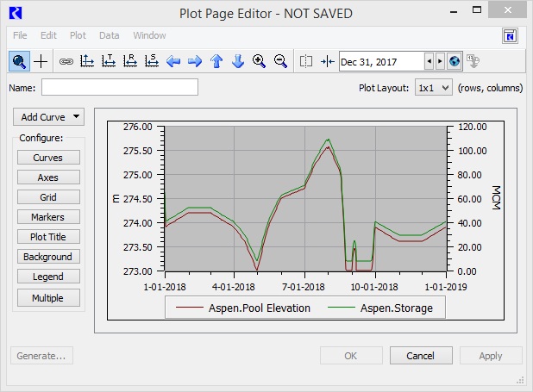Image resolution: width=533 pixels, height=392 pixels.
Task: Click the zoom out minus magnifier
Action: click(280, 61)
